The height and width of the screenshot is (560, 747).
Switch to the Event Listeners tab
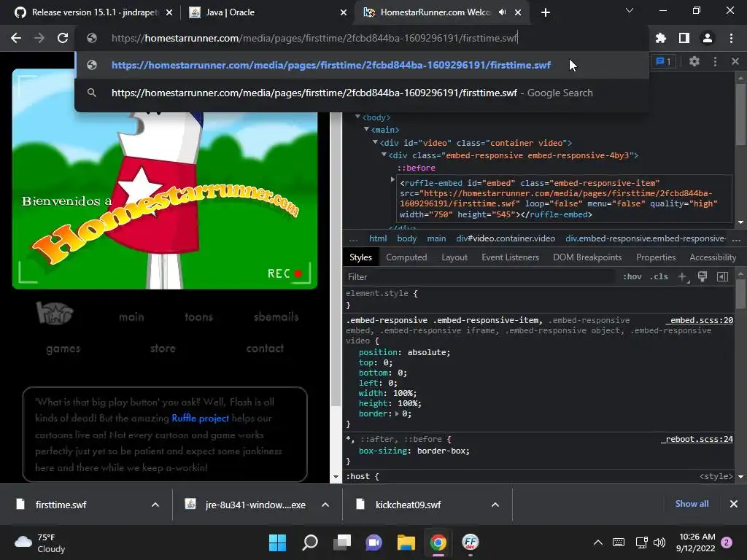tap(510, 257)
